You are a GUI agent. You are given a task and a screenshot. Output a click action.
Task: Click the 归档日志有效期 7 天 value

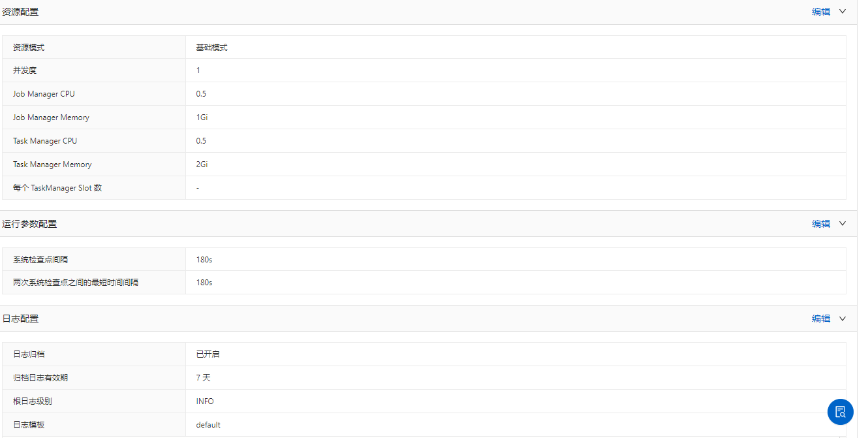point(203,378)
